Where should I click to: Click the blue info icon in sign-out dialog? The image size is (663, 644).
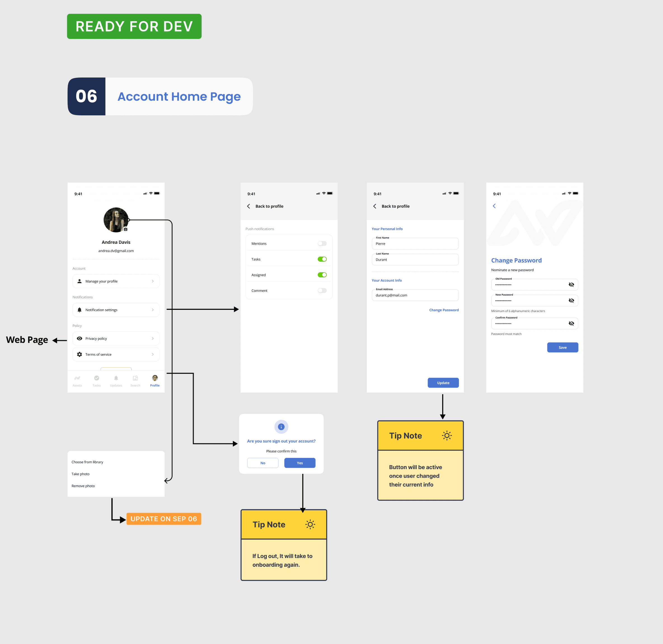(x=281, y=427)
